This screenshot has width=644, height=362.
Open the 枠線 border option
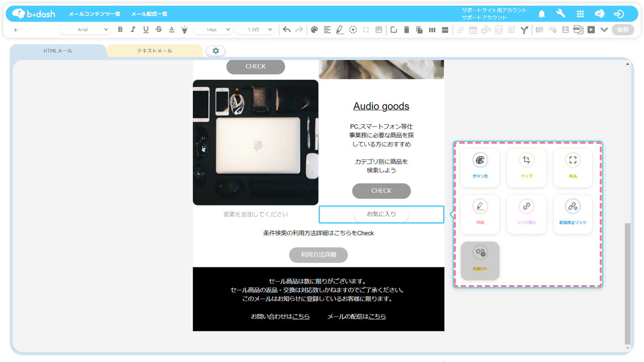tap(480, 214)
